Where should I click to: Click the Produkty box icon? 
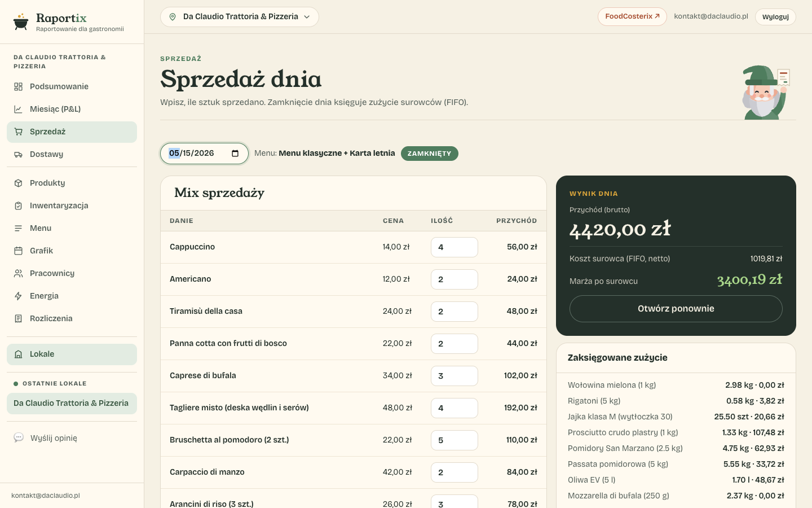click(19, 183)
